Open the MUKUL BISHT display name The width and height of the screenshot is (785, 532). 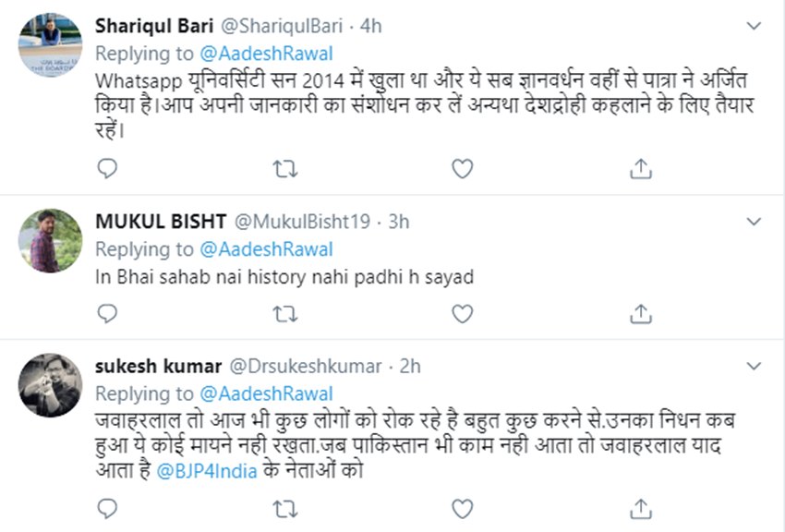[x=160, y=222]
